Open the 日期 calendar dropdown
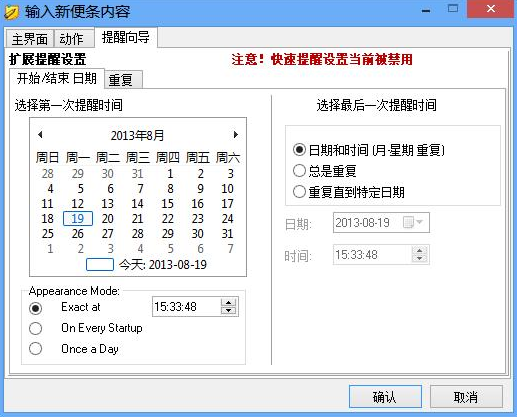 point(413,222)
